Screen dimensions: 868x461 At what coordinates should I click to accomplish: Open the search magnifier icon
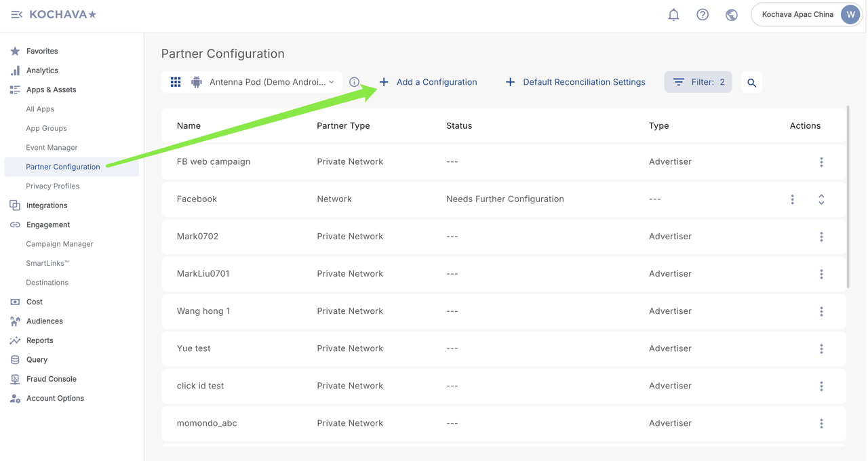coord(751,83)
